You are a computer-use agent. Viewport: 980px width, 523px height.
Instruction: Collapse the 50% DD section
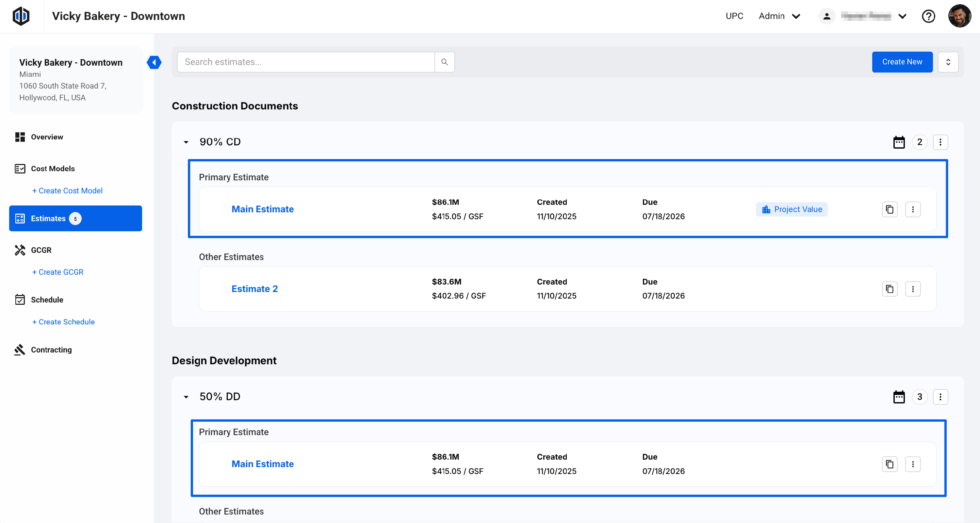click(x=186, y=397)
